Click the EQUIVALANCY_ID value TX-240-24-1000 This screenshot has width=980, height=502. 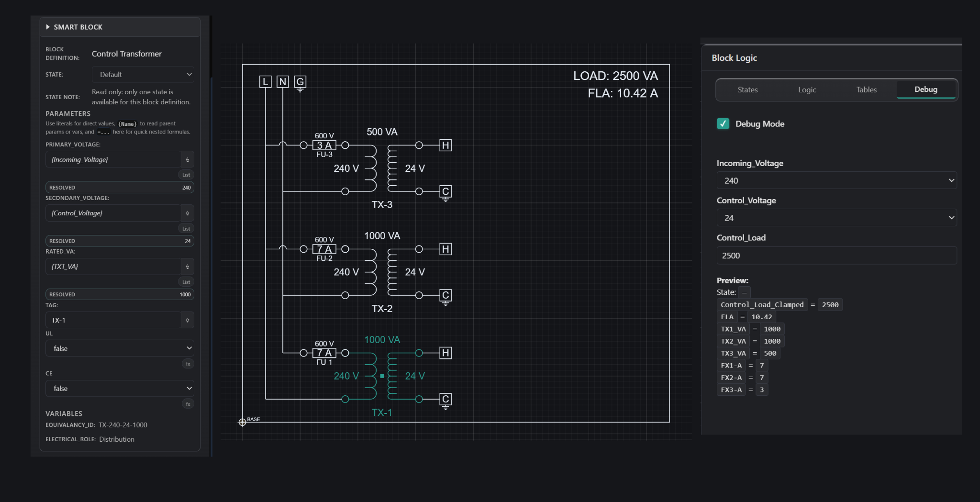(x=123, y=425)
